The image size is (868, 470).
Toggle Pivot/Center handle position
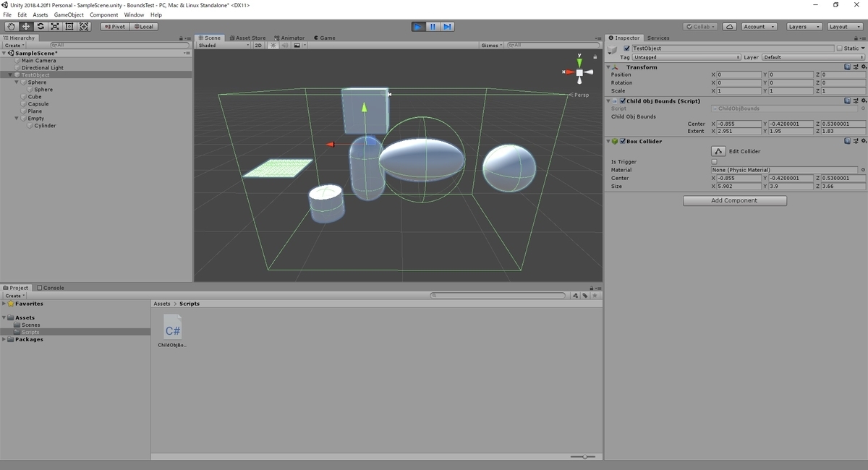click(x=115, y=27)
